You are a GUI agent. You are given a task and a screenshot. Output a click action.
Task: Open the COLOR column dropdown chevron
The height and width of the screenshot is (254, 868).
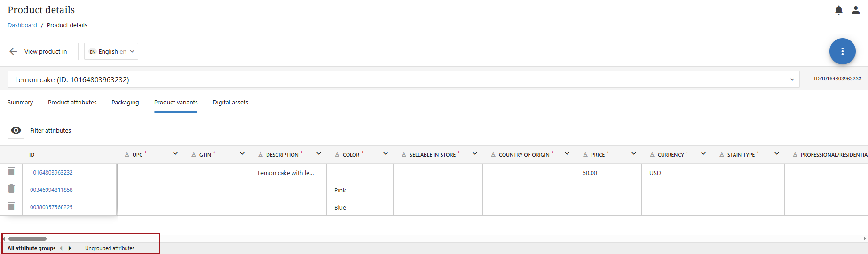pos(386,154)
